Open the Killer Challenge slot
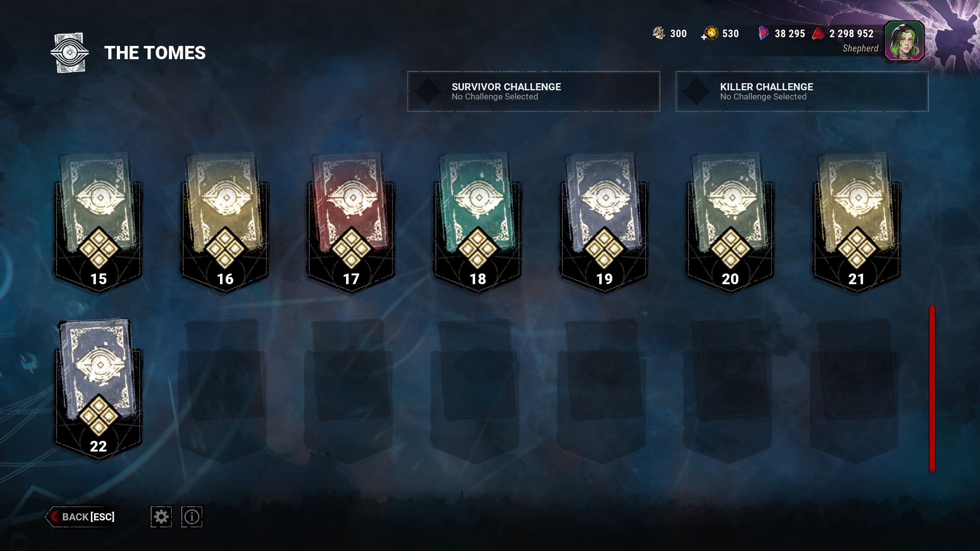The height and width of the screenshot is (551, 980). [x=802, y=91]
